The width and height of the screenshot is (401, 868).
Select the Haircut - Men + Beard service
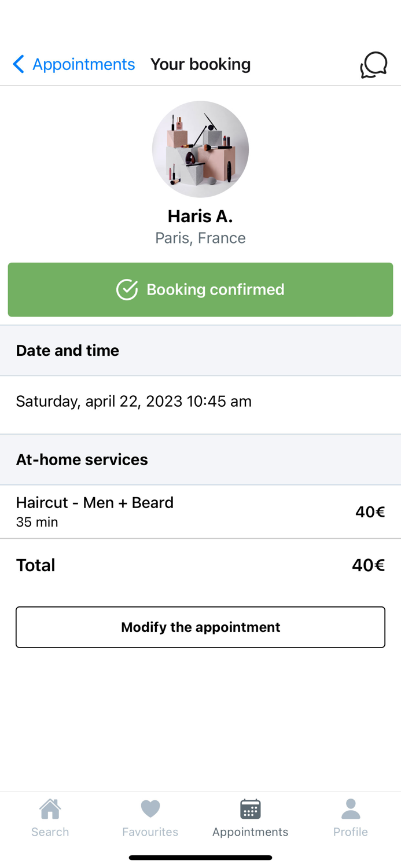[95, 503]
